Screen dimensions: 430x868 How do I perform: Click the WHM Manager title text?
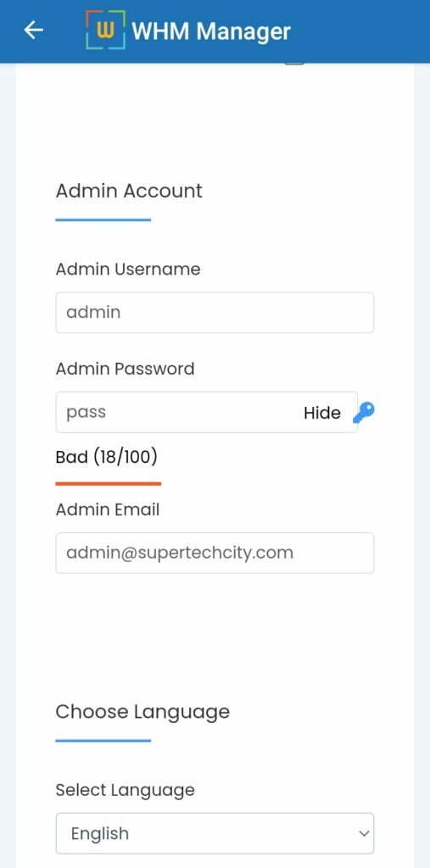[x=211, y=31]
